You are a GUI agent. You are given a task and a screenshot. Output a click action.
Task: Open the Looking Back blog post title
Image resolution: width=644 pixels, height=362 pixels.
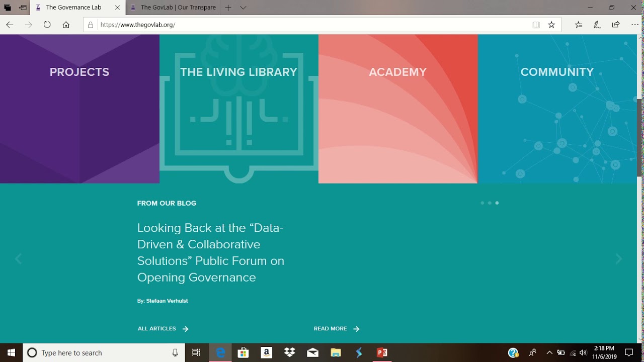tap(211, 252)
